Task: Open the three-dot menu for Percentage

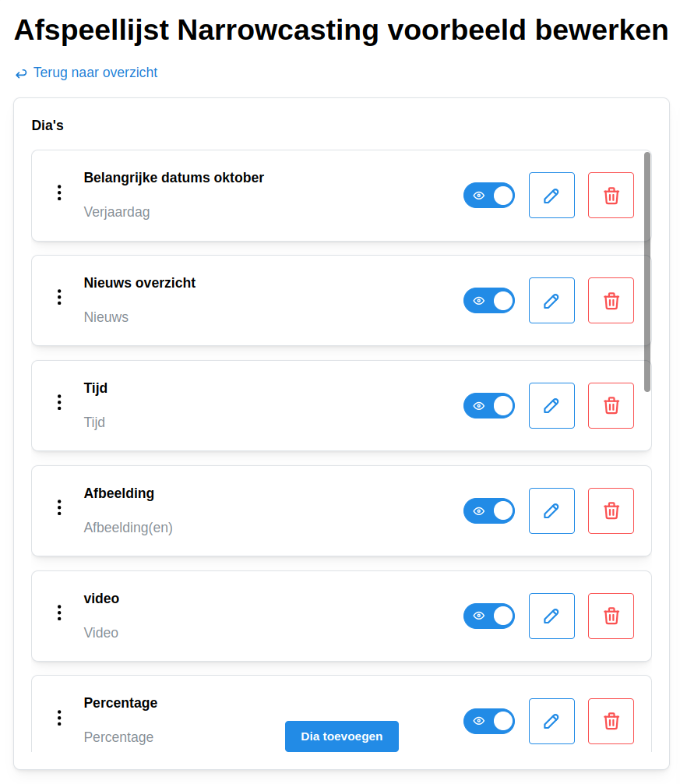Action: pos(59,718)
